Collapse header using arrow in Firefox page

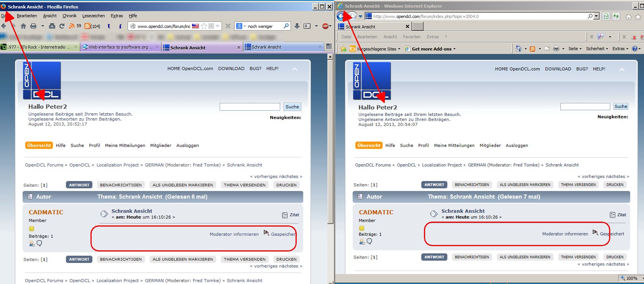coord(295,69)
